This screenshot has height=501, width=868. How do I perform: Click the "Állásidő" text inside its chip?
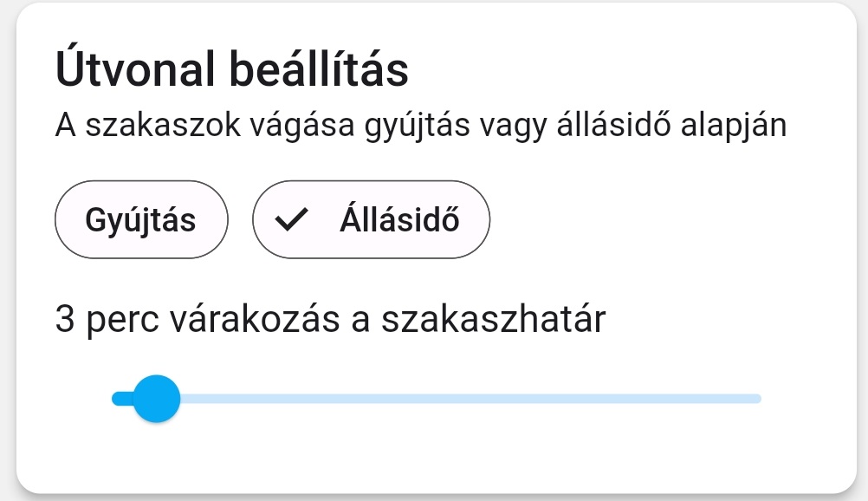coord(399,220)
